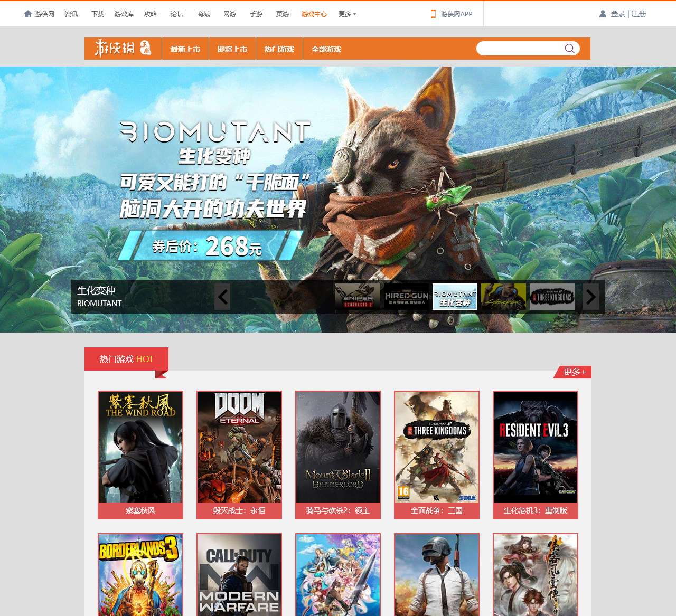Screen dimensions: 676x616
Task: Click the 生化变种 BIOMUTANT caption text
Action: pos(99,297)
